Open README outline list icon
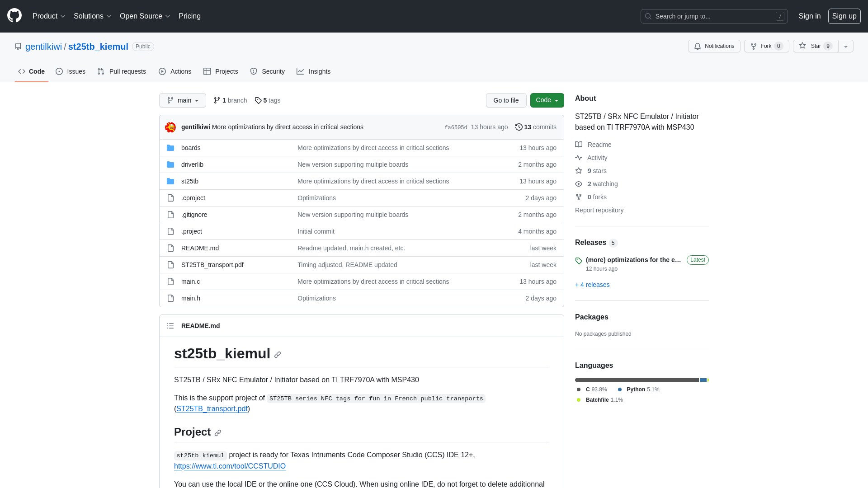 tap(170, 326)
